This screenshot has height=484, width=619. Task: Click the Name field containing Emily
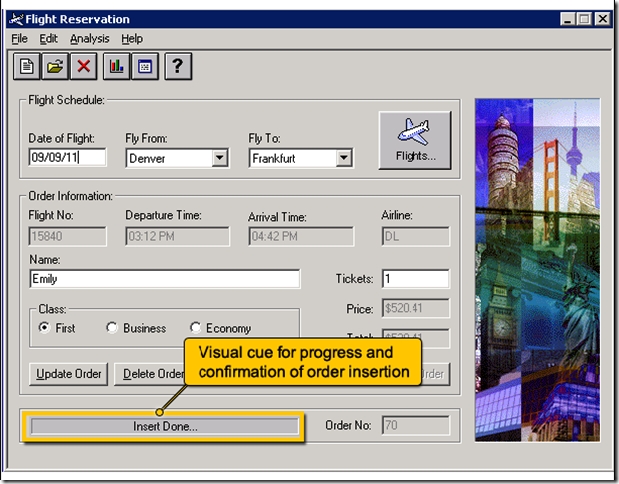[x=165, y=279]
